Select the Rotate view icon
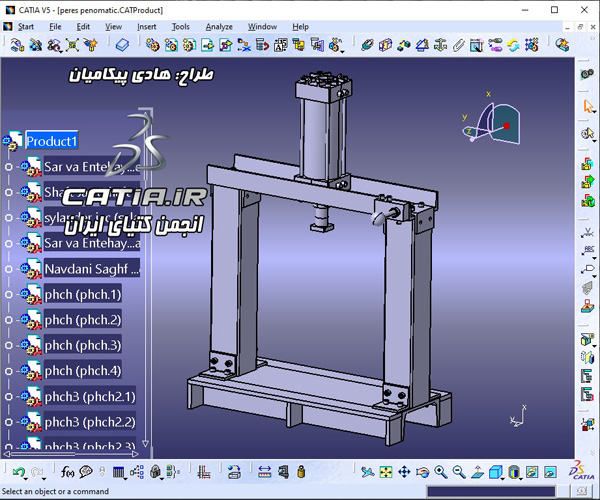The width and height of the screenshot is (600, 500). [422, 472]
